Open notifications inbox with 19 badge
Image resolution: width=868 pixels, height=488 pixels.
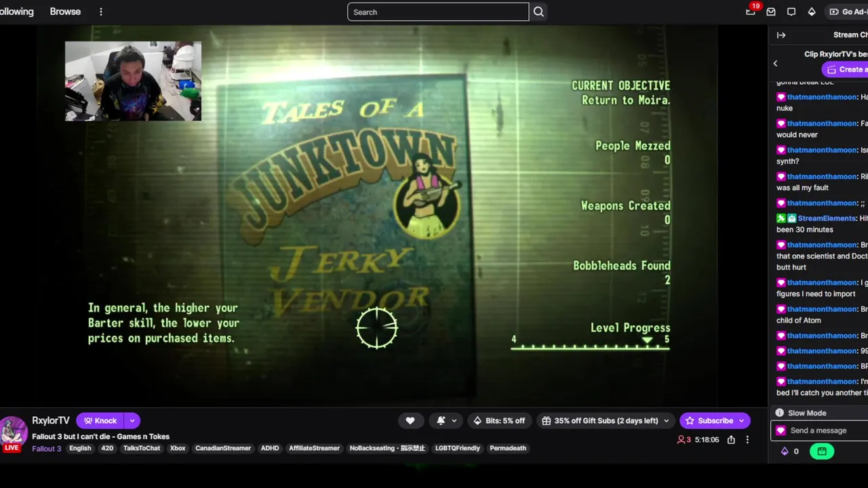(751, 12)
